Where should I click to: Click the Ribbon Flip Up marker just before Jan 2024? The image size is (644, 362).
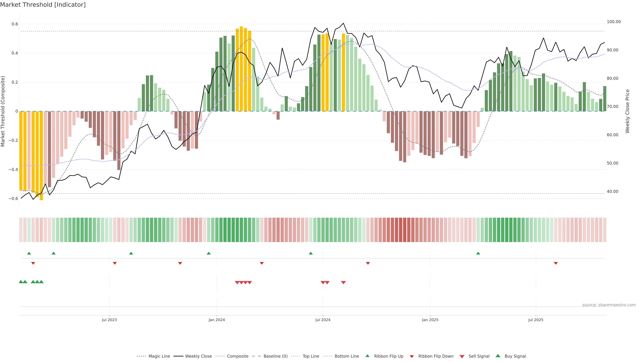tap(209, 253)
